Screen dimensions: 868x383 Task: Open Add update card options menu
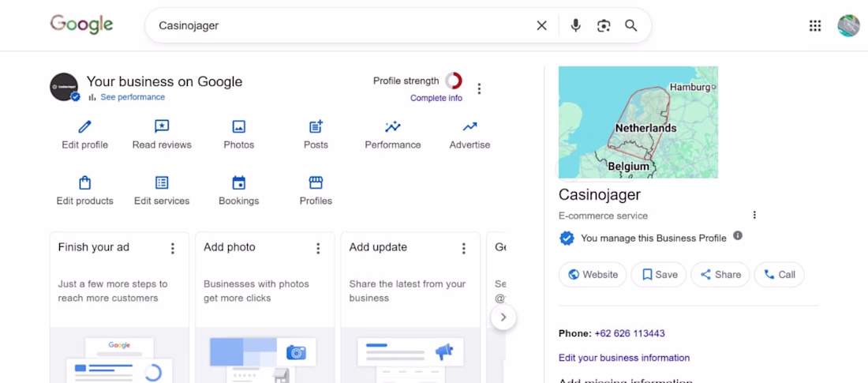pos(464,248)
